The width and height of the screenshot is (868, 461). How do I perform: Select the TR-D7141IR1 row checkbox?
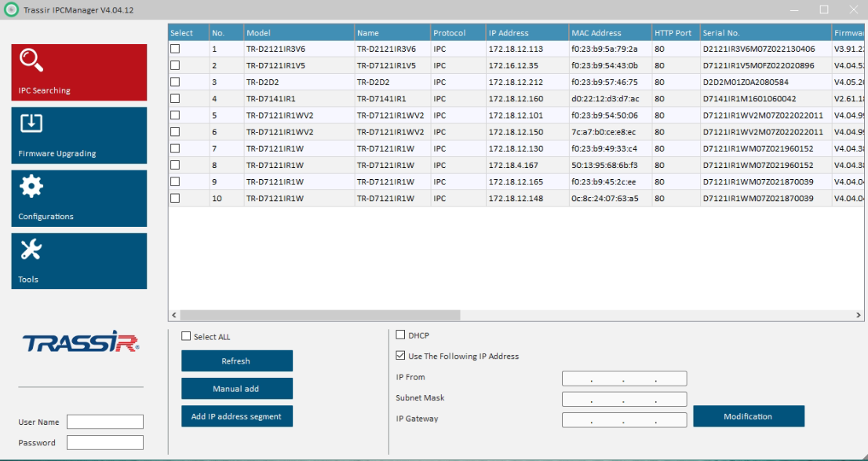[x=175, y=99]
